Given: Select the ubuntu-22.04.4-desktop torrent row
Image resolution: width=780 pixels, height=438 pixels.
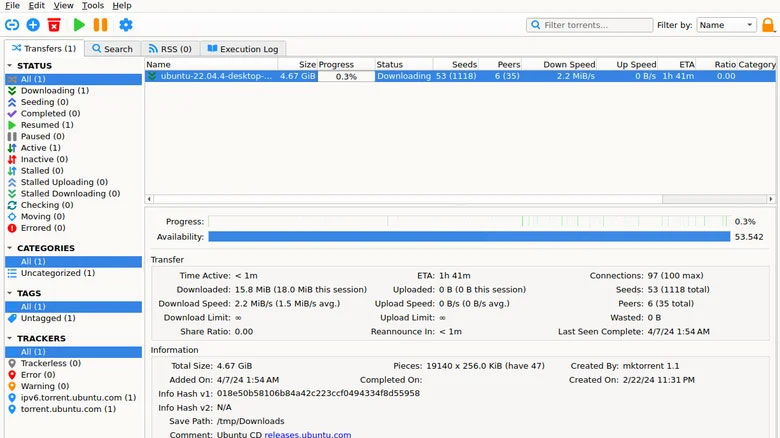Looking at the screenshot, I should pyautogui.click(x=460, y=76).
